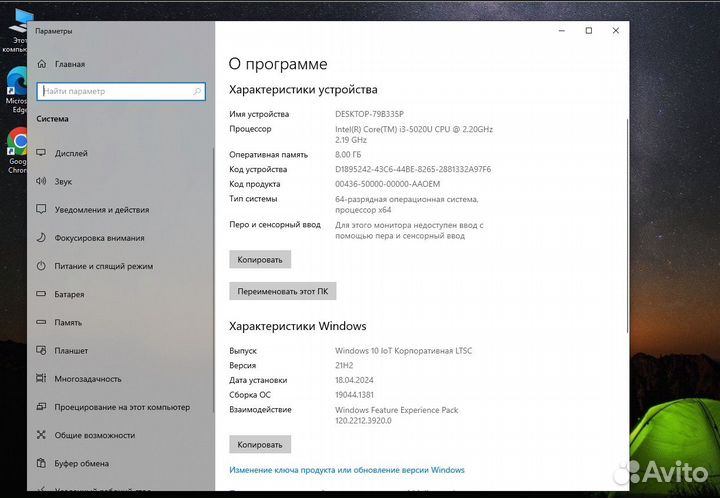
Task: Click the Характеристики устройства heading
Action: (303, 90)
